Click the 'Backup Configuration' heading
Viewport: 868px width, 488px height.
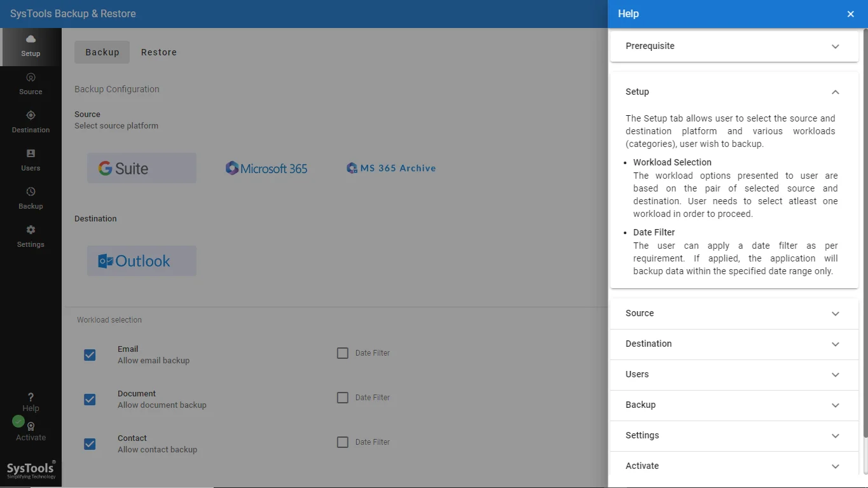(x=117, y=89)
